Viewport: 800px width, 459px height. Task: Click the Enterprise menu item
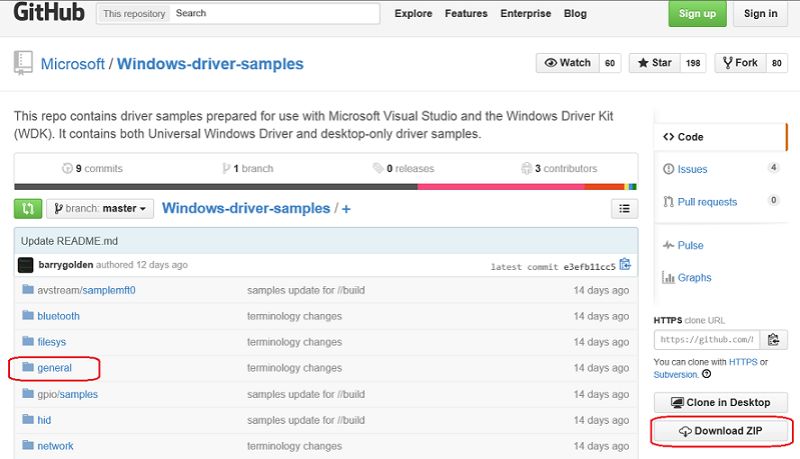pyautogui.click(x=526, y=14)
